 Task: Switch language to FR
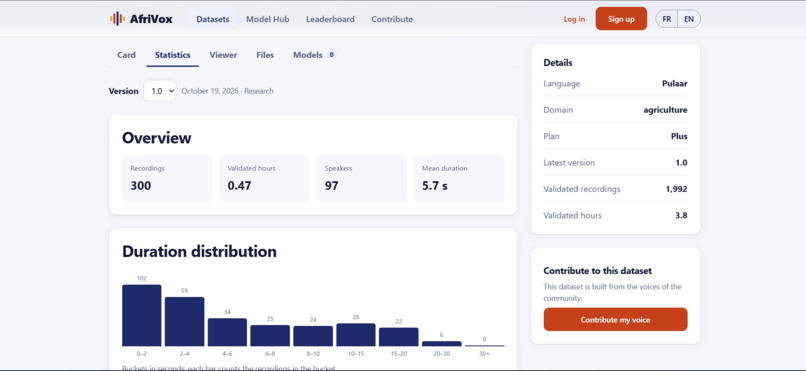click(x=667, y=19)
